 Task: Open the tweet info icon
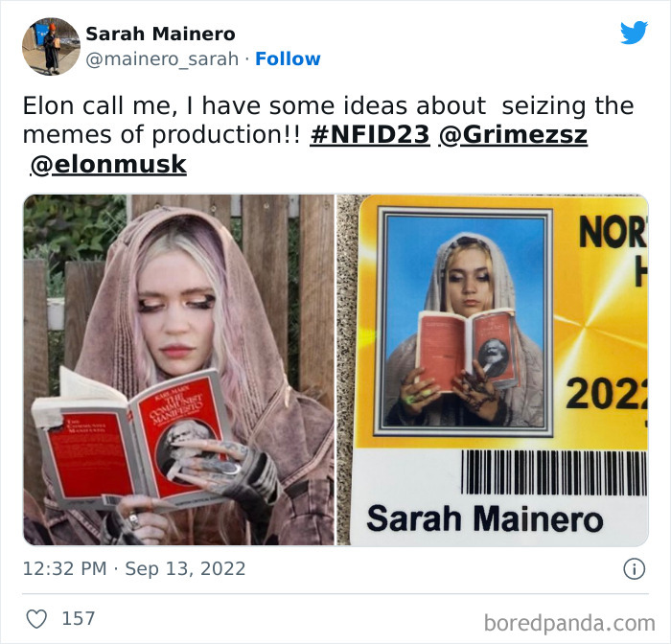click(634, 568)
